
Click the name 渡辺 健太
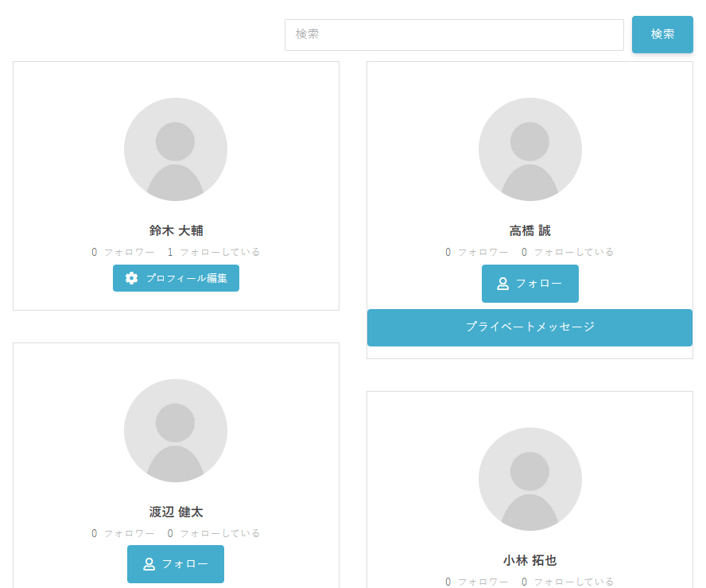(176, 512)
